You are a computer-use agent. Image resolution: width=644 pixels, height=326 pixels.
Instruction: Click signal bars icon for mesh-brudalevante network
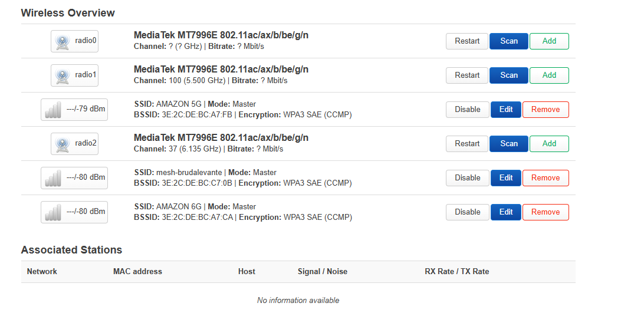tap(53, 179)
